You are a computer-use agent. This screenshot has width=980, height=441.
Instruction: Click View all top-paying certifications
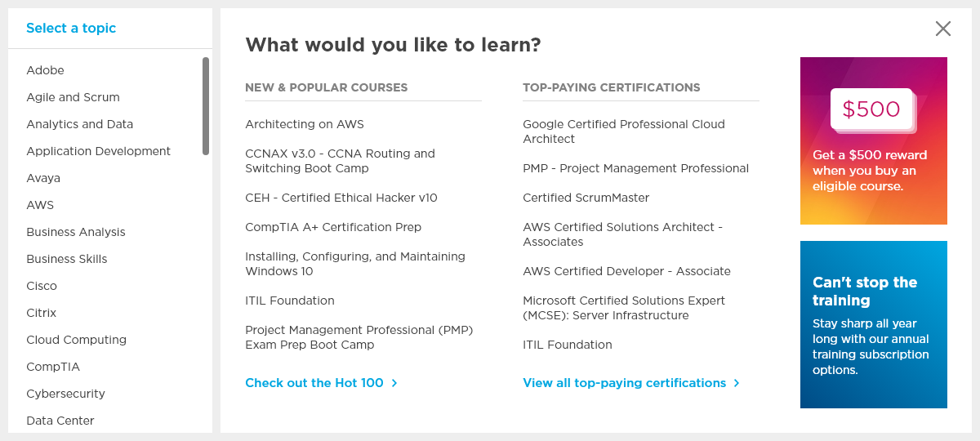[x=624, y=383]
